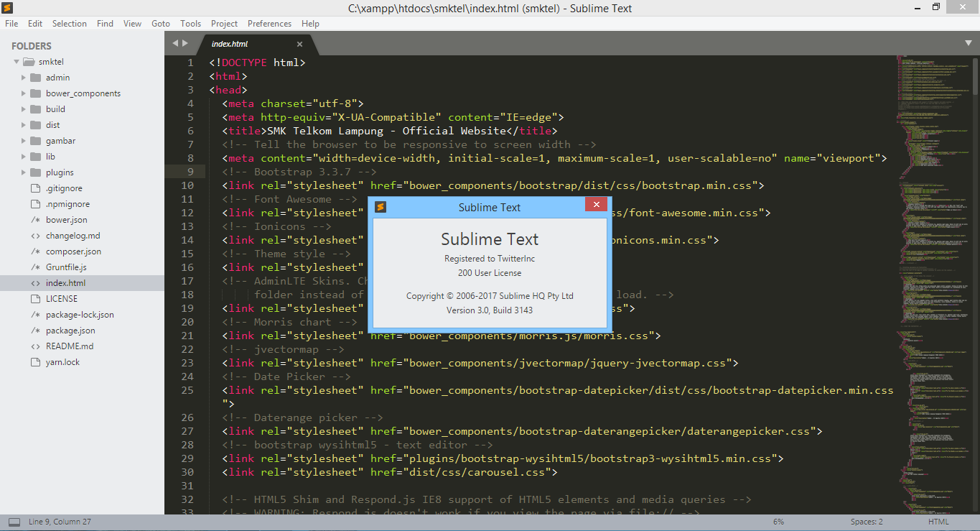Select the .gitignore file icon
Viewport: 980px width, 531px height.
click(x=35, y=188)
